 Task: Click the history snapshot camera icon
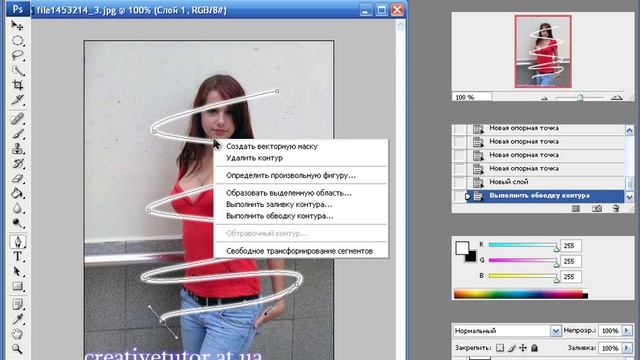[x=597, y=209]
